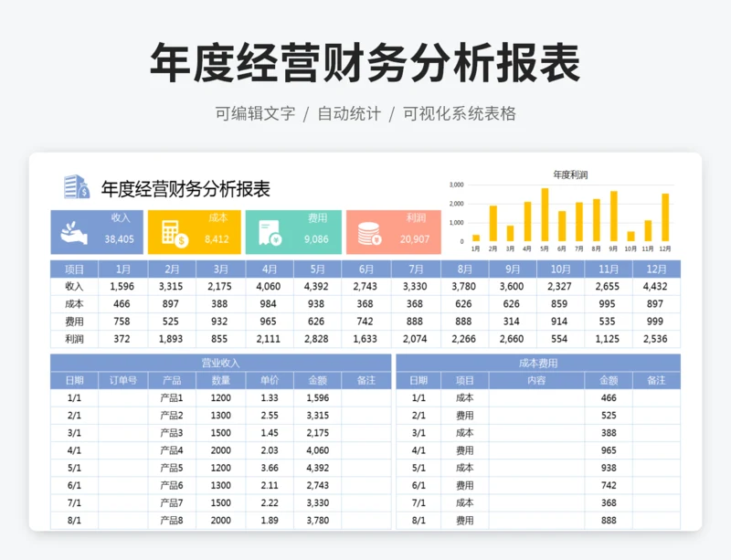Click the 5月 bar in the profit chart
This screenshot has width=731, height=560.
[545, 215]
